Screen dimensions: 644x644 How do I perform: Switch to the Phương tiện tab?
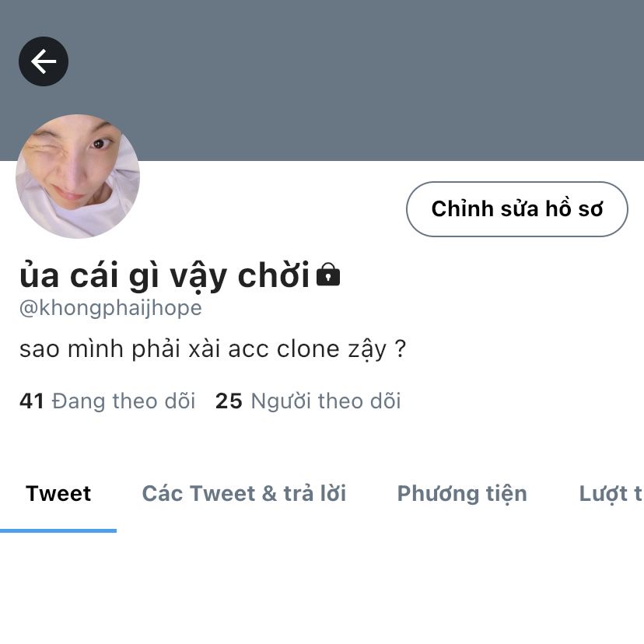coord(462,493)
